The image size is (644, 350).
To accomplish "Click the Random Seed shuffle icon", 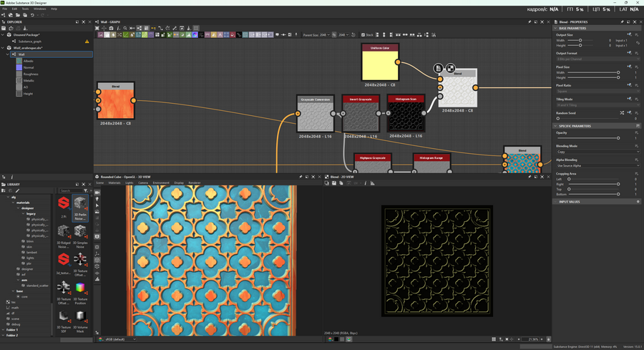I will (621, 112).
